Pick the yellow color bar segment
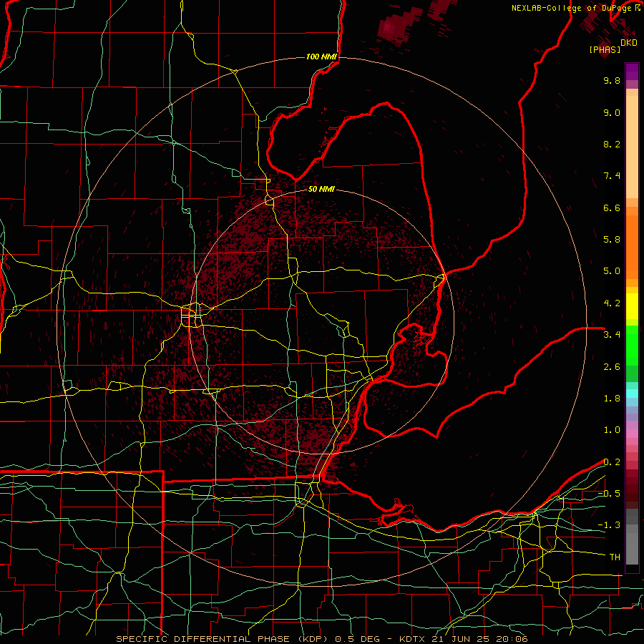This screenshot has width=644, height=644. [x=632, y=306]
